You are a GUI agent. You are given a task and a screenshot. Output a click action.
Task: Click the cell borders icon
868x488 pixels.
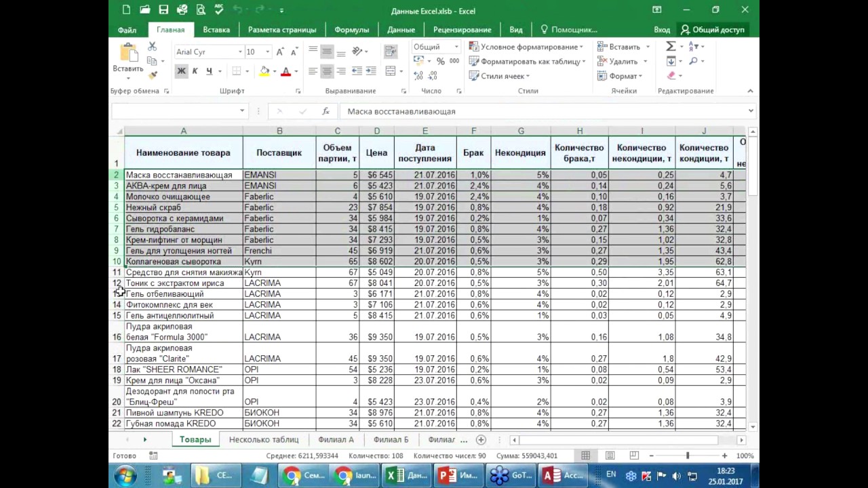pyautogui.click(x=237, y=71)
